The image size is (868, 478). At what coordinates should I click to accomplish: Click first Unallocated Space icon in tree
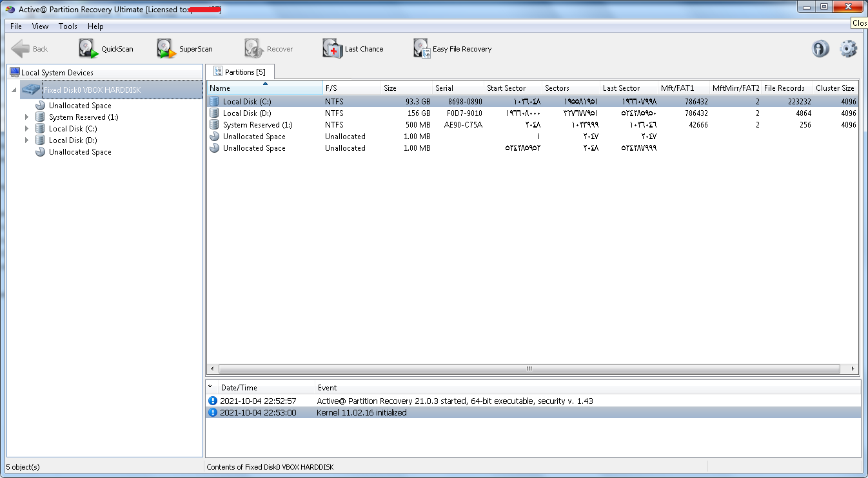pos(40,106)
